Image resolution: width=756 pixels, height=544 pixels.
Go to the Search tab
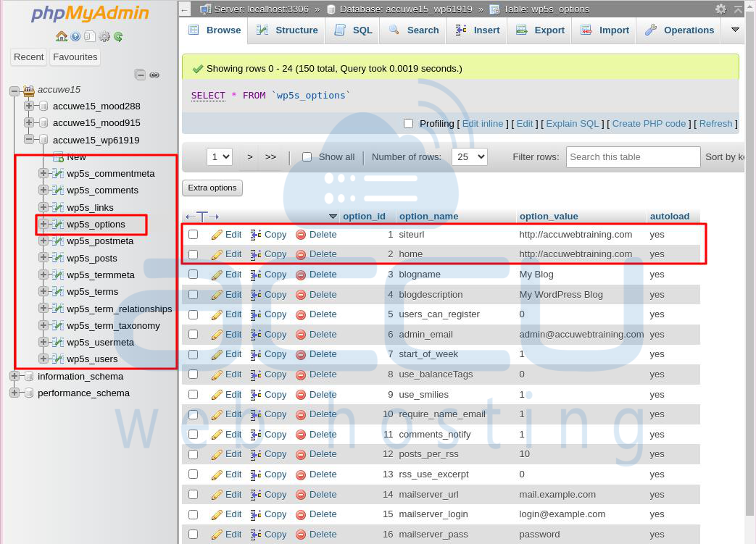[x=414, y=30]
